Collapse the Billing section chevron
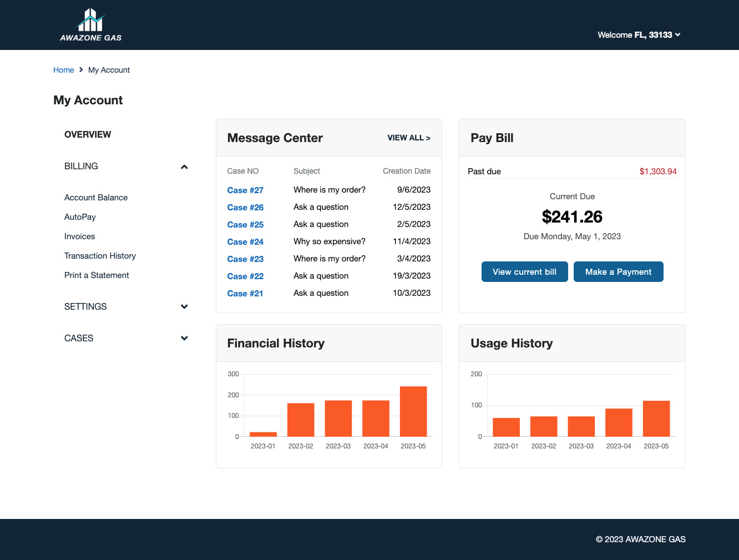The height and width of the screenshot is (560, 739). tap(184, 167)
